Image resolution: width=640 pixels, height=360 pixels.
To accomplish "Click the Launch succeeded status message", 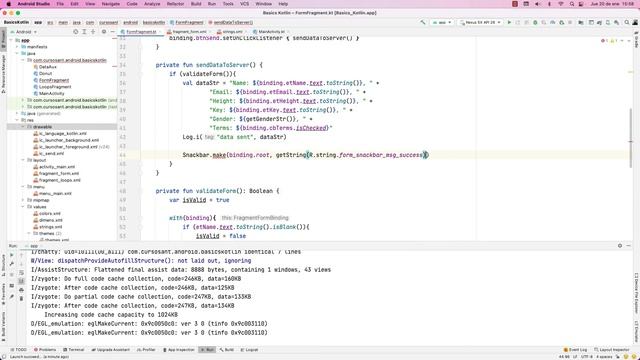I will (39, 357).
